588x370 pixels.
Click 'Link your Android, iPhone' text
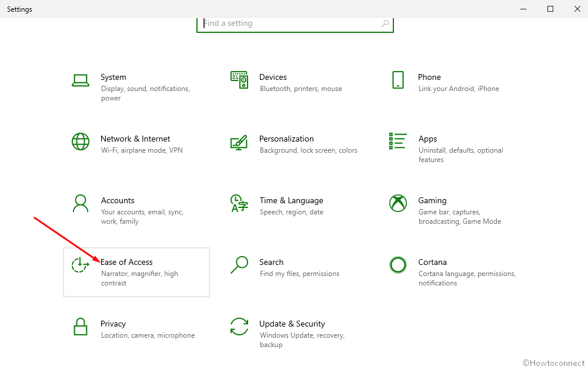[x=459, y=89]
